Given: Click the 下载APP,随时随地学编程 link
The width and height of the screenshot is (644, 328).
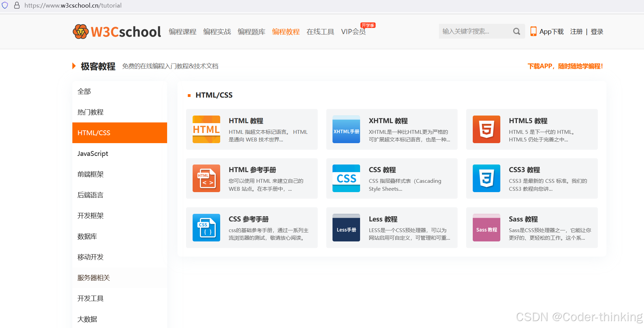Looking at the screenshot, I should click(x=565, y=66).
